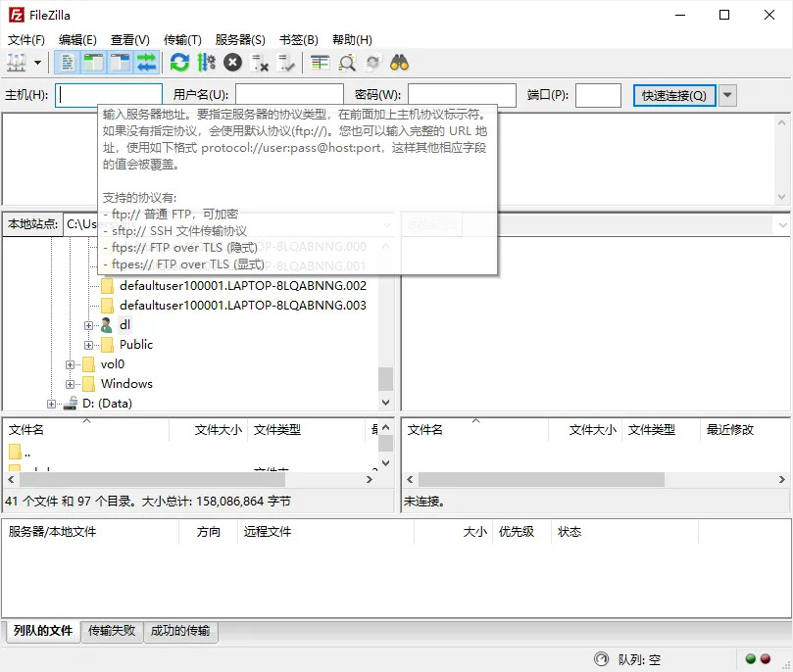This screenshot has width=793, height=672.
Task: Open the 服务器(S) menu
Action: click(240, 39)
